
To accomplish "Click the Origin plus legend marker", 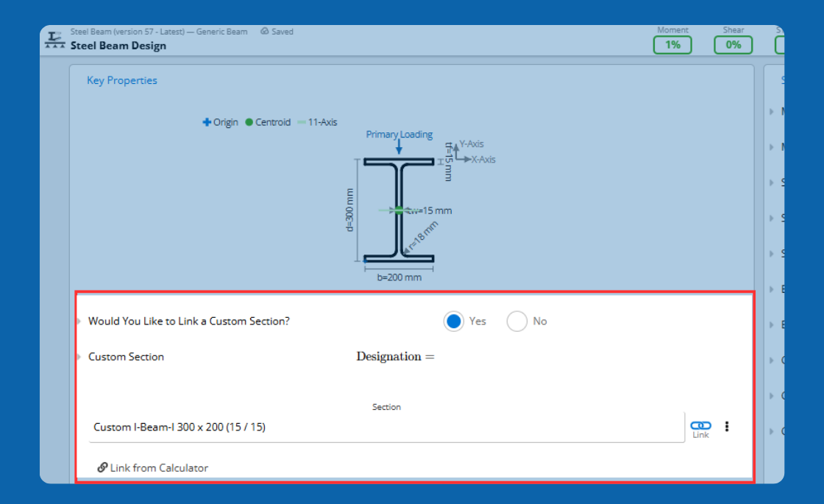I will [x=207, y=122].
